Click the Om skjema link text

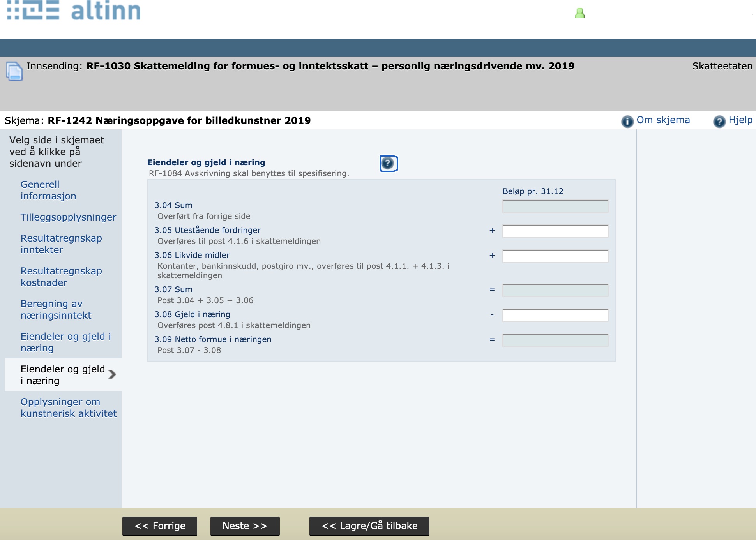coord(663,120)
